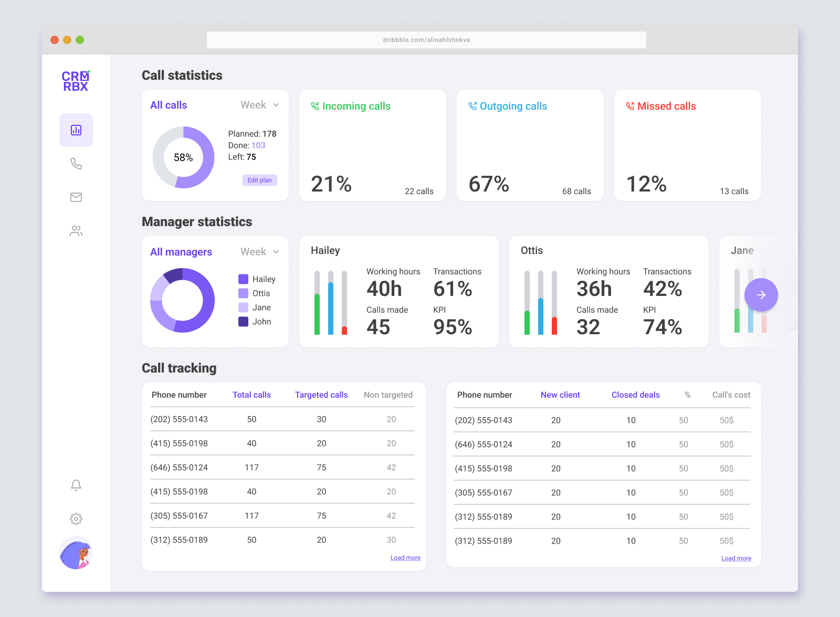Viewport: 840px width, 617px height.
Task: Expand the Week selector on All managers card
Action: tap(259, 252)
